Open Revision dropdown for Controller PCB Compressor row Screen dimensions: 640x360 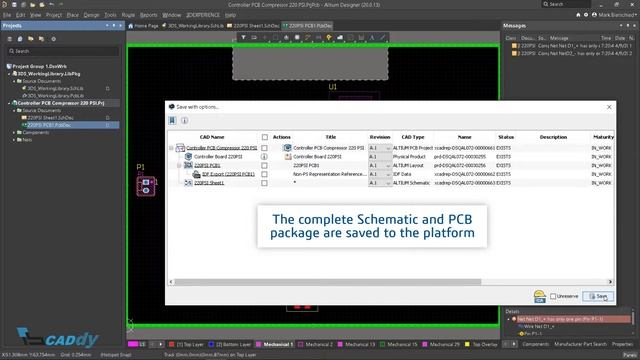(388, 148)
